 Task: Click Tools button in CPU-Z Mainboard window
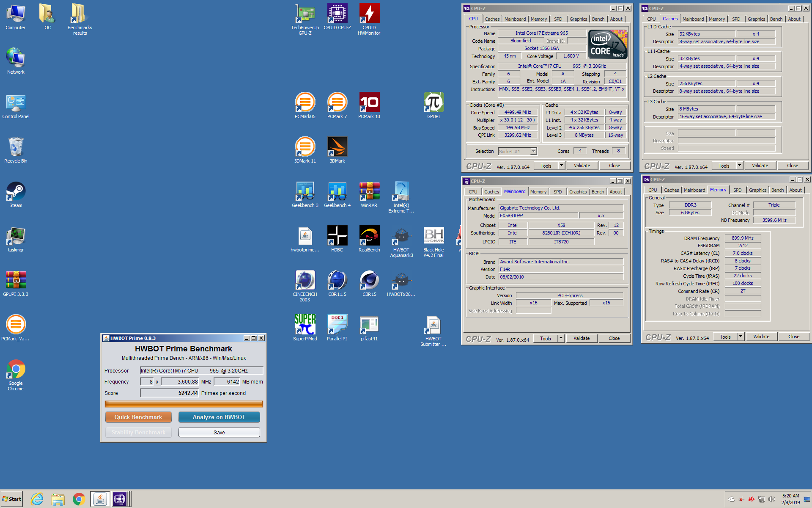[x=546, y=338]
